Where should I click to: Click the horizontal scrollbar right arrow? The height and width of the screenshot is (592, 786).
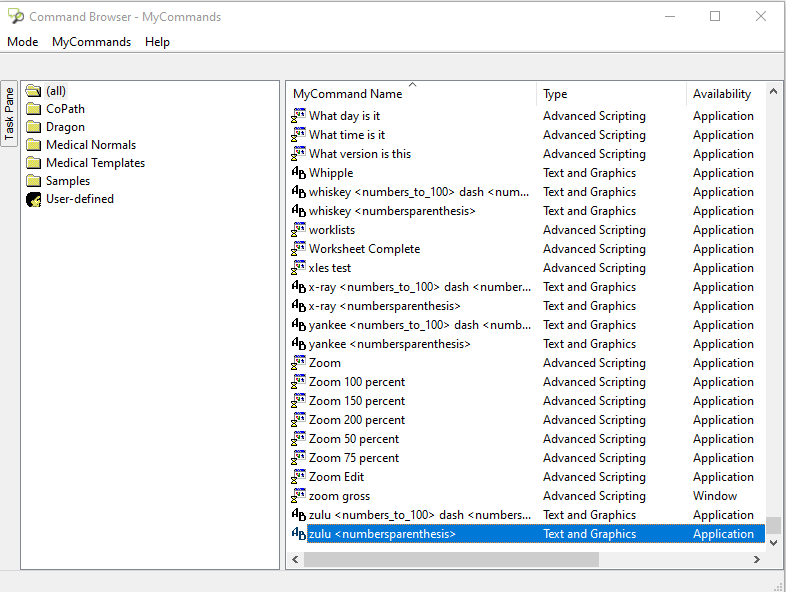757,559
